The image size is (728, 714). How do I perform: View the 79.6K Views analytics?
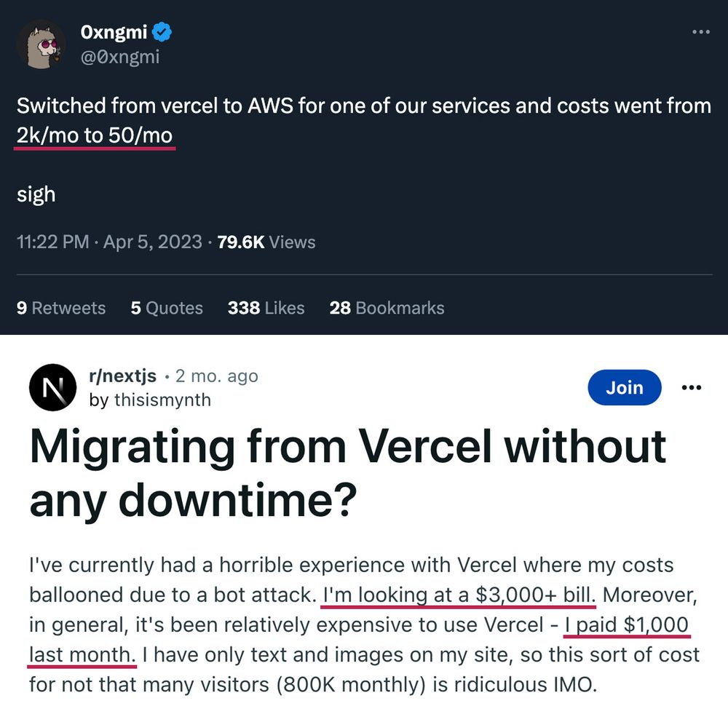(x=266, y=242)
